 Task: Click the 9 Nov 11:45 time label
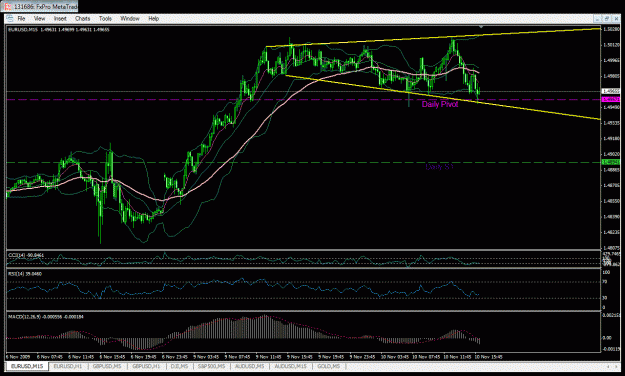pos(268,357)
